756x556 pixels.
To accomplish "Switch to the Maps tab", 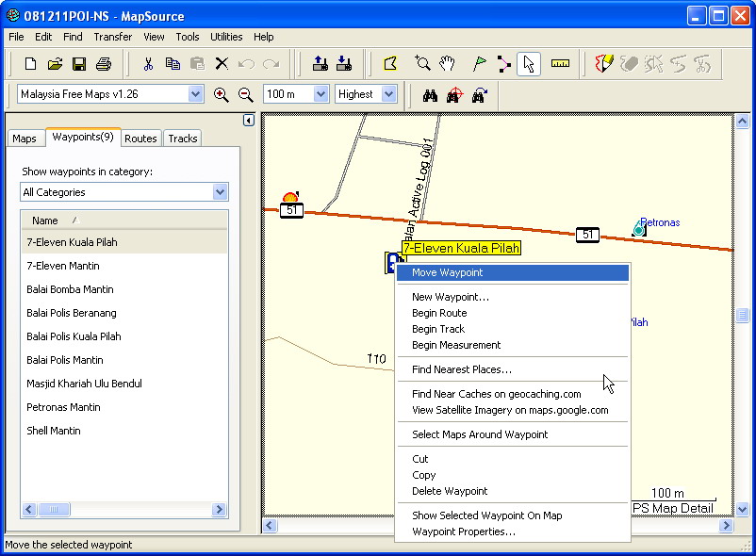I will [x=25, y=139].
